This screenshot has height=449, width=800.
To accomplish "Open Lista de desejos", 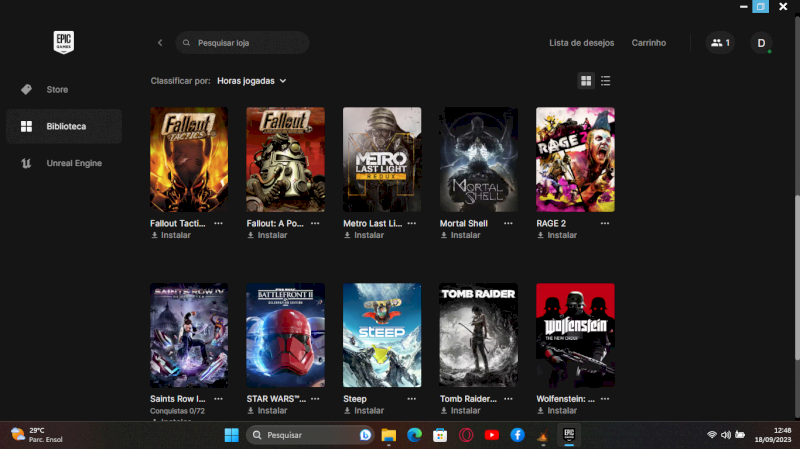I will (x=582, y=43).
